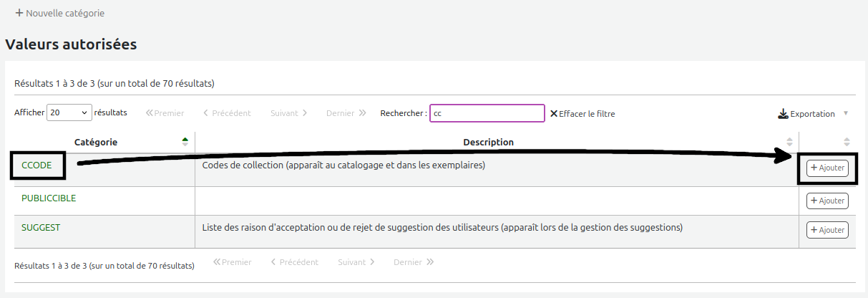The image size is (868, 298).
Task: Click Ajouter button for PUBLICCIBLE row
Action: [x=827, y=201]
